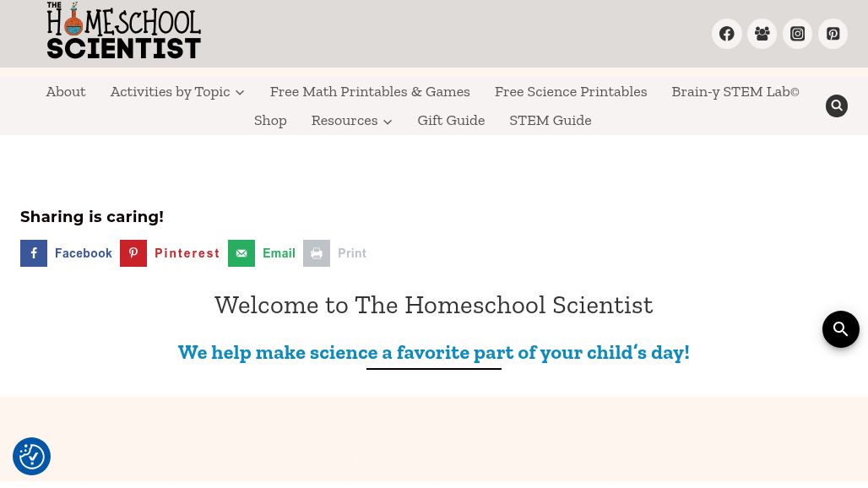Send the page using the Email share option
Screen dimensions: 868x488
coord(262,253)
